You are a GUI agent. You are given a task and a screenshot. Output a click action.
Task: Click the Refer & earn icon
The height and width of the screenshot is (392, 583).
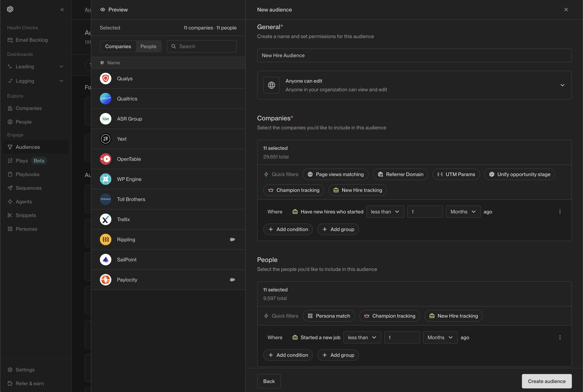pos(10,384)
